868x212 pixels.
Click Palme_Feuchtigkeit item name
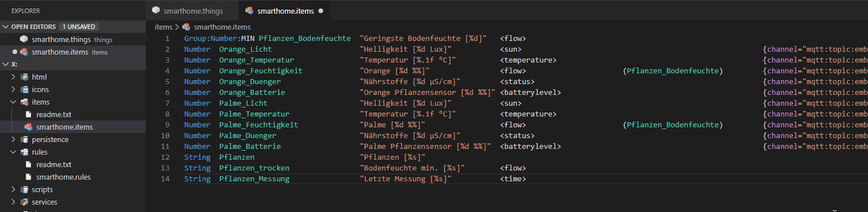point(258,125)
